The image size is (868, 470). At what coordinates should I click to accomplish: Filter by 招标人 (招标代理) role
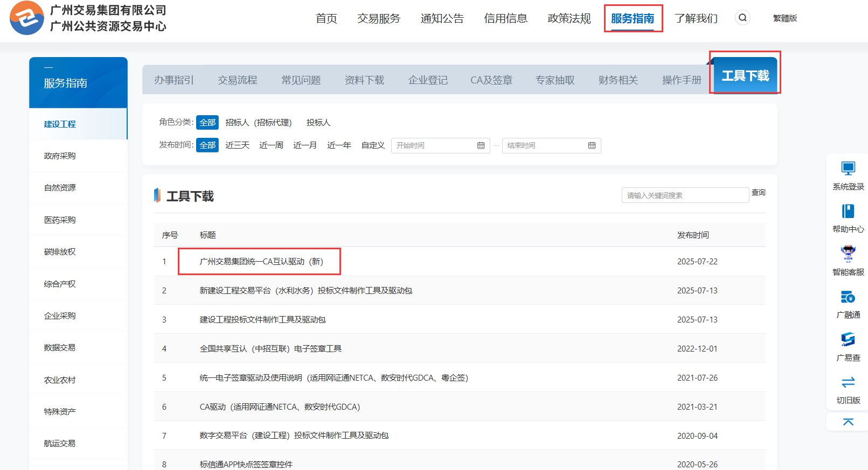258,123
